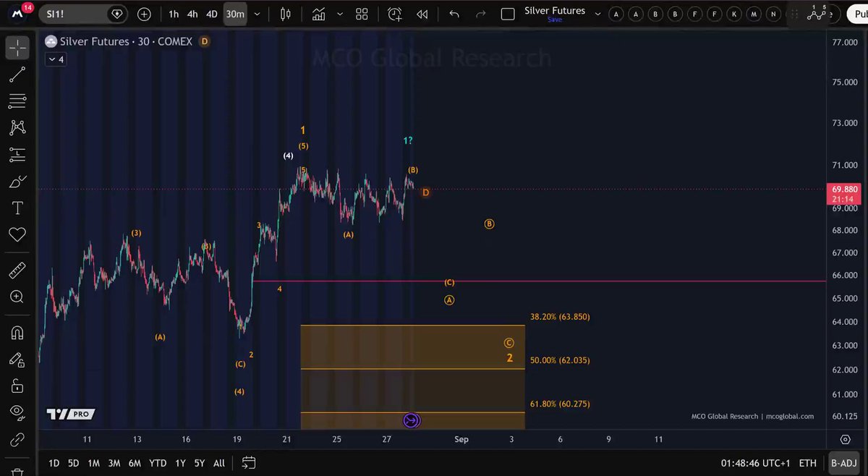Switch to the 4h timeframe
868x476 pixels.
tap(192, 14)
